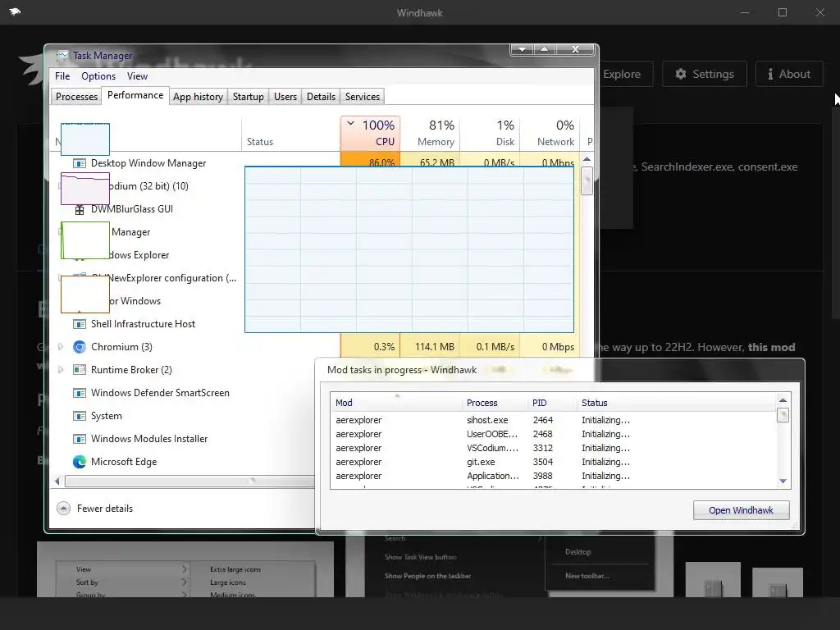Click the Windhawk logo in title bar
This screenshot has height=630, width=840.
(x=15, y=11)
